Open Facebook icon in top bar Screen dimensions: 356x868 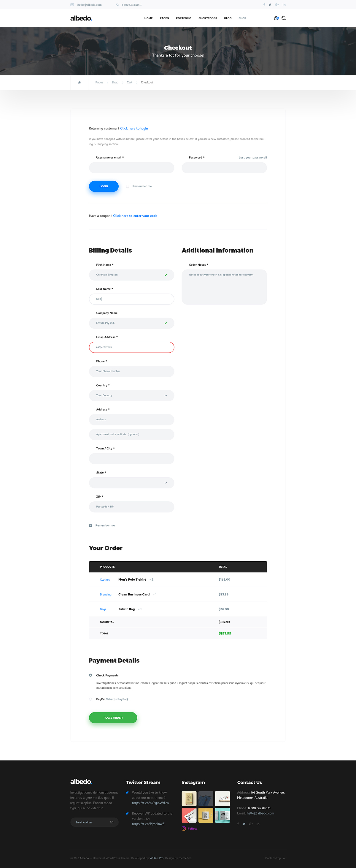click(x=264, y=5)
